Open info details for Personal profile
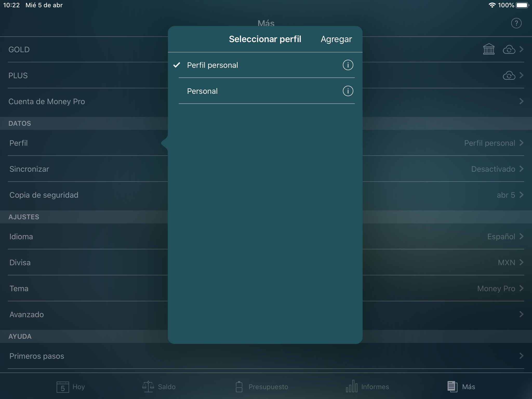This screenshot has height=399, width=532. pos(348,91)
